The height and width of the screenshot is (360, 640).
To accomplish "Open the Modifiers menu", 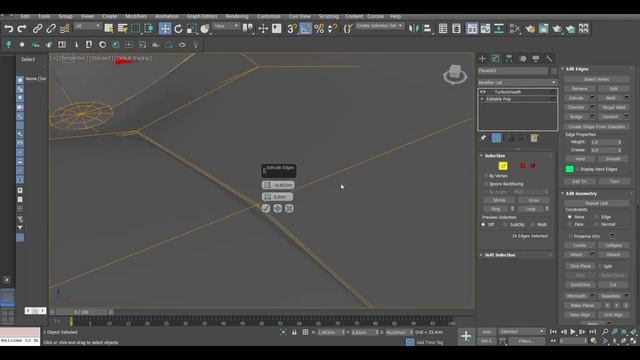I will (136, 16).
